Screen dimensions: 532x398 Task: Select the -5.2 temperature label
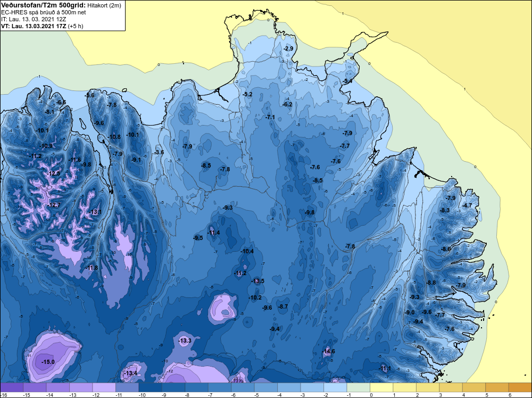coord(248,94)
